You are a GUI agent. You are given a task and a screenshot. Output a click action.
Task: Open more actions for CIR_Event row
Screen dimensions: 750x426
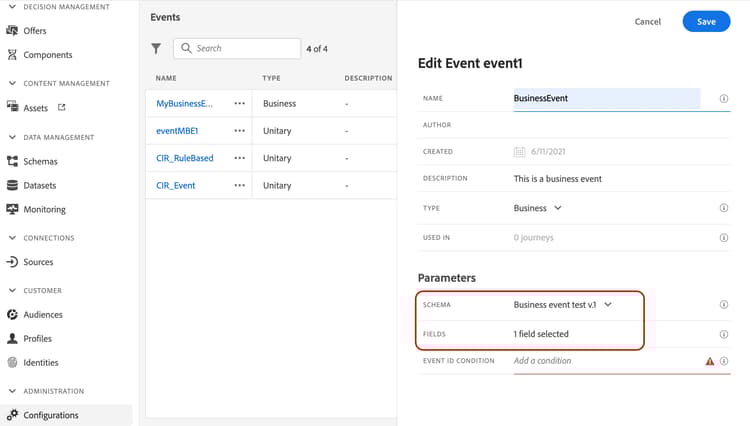(x=239, y=185)
